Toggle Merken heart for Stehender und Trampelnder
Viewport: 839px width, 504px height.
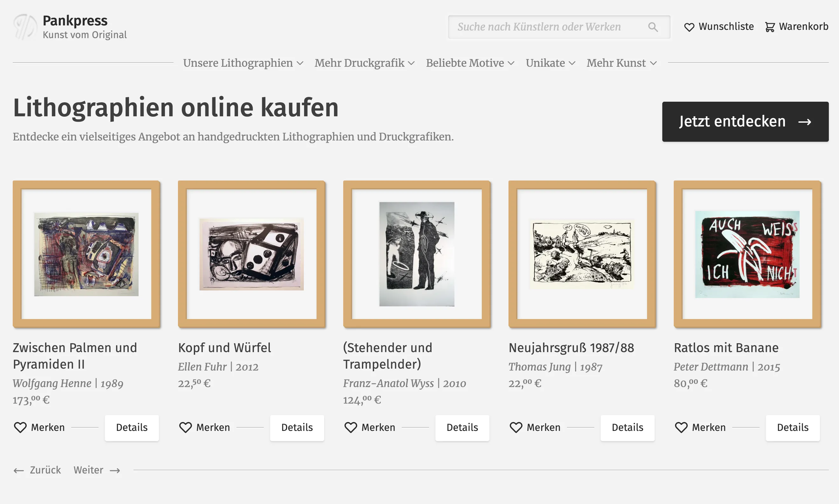click(x=351, y=427)
